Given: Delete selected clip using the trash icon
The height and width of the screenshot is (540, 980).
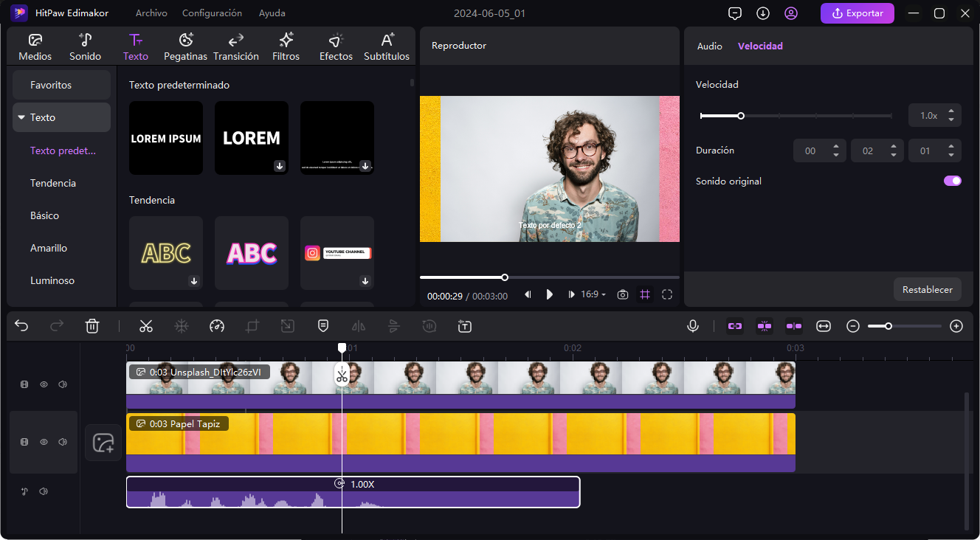Looking at the screenshot, I should click(x=92, y=325).
